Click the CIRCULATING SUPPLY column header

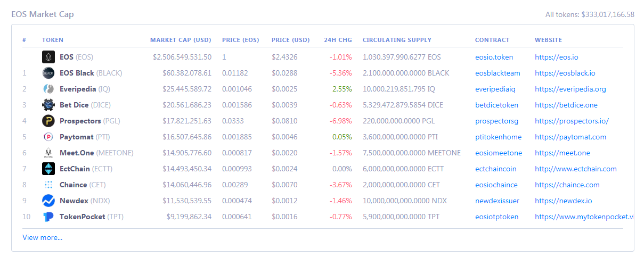pyautogui.click(x=397, y=40)
